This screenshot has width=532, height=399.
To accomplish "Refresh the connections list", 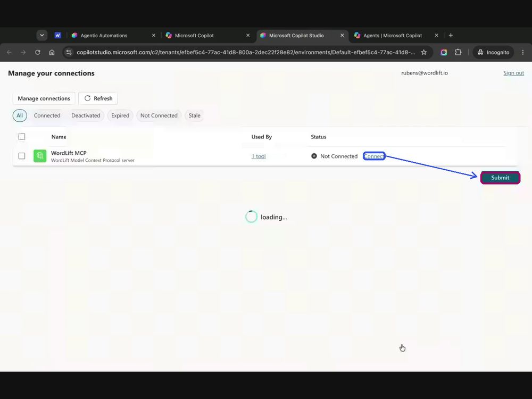I will point(98,98).
